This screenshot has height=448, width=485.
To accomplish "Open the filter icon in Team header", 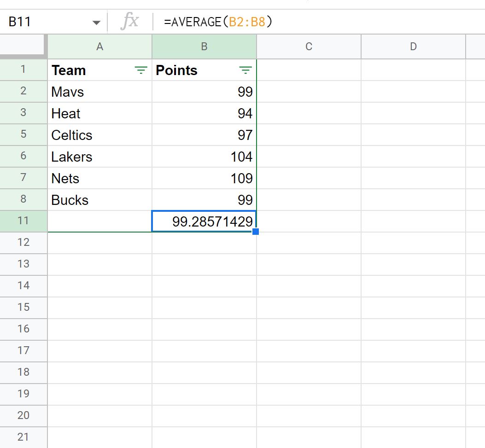I will point(141,70).
